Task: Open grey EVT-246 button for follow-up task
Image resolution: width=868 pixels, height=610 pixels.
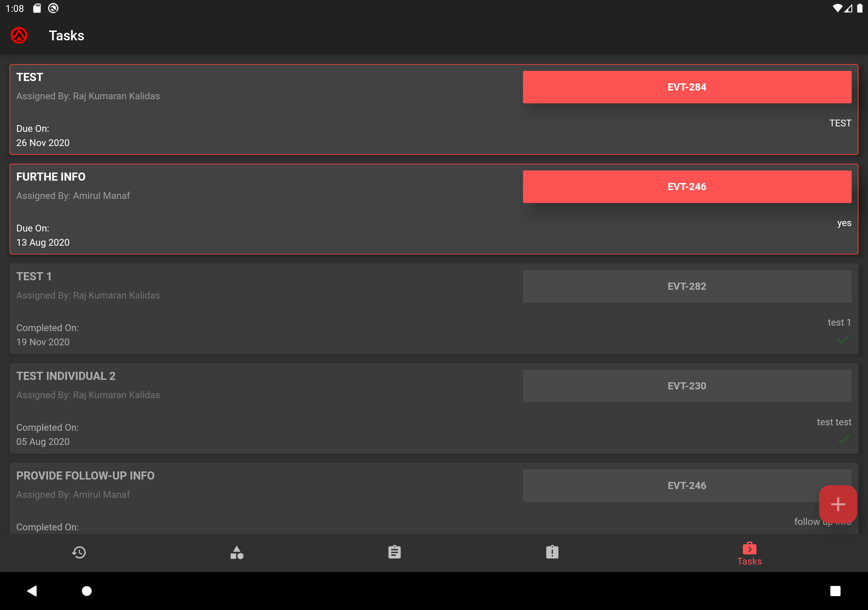Action: coord(687,485)
